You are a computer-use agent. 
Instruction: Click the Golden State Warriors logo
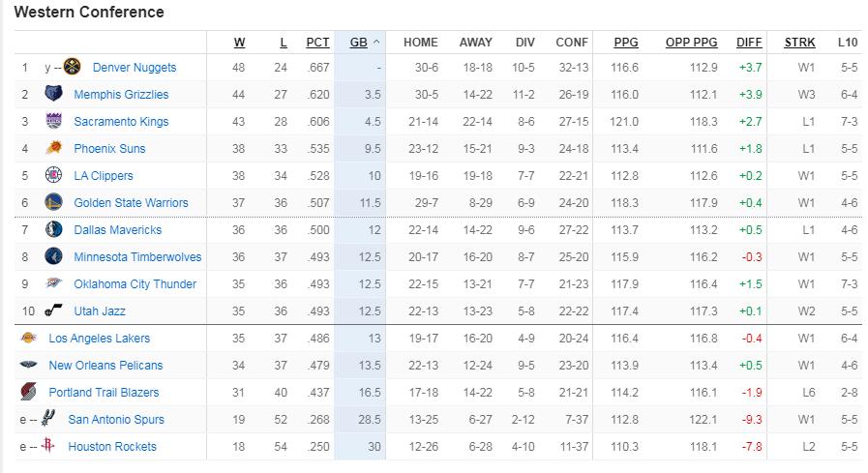52,203
